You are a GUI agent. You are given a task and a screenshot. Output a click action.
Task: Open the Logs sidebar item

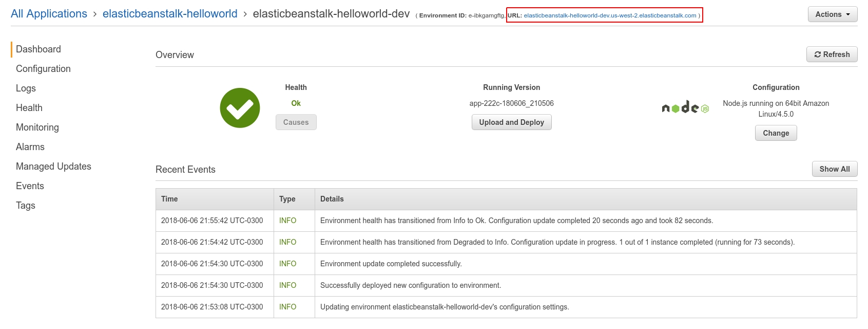coord(26,88)
